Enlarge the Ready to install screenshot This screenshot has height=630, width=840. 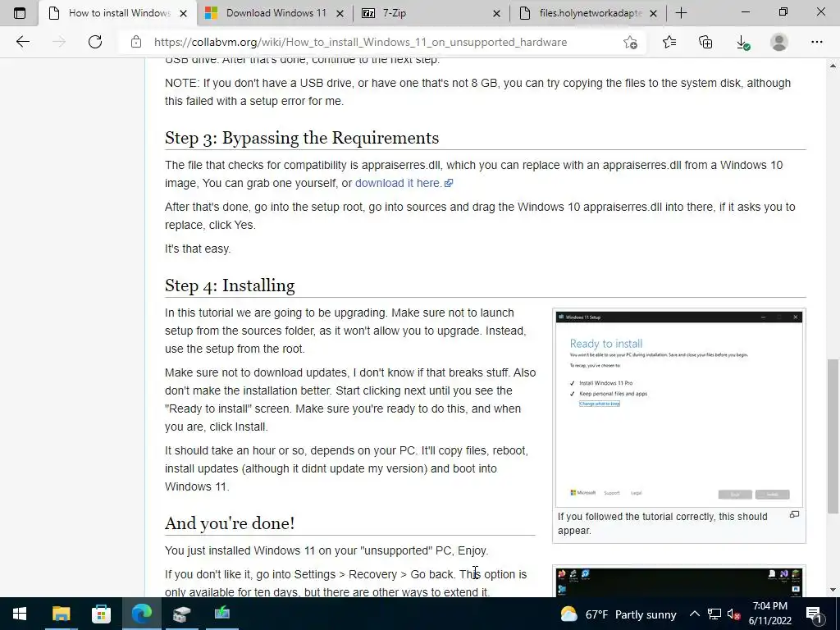tap(678, 409)
